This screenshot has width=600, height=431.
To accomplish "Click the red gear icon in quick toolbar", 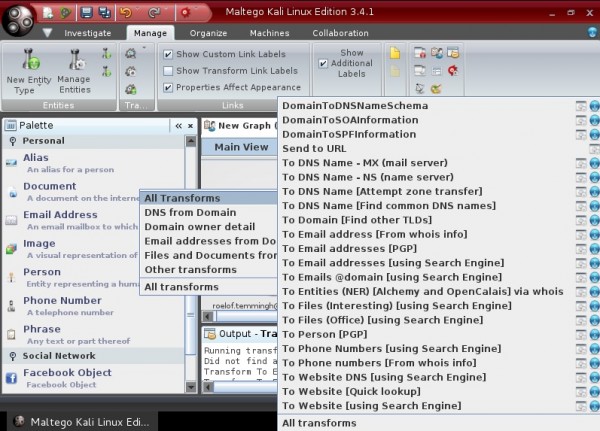I will (186, 13).
